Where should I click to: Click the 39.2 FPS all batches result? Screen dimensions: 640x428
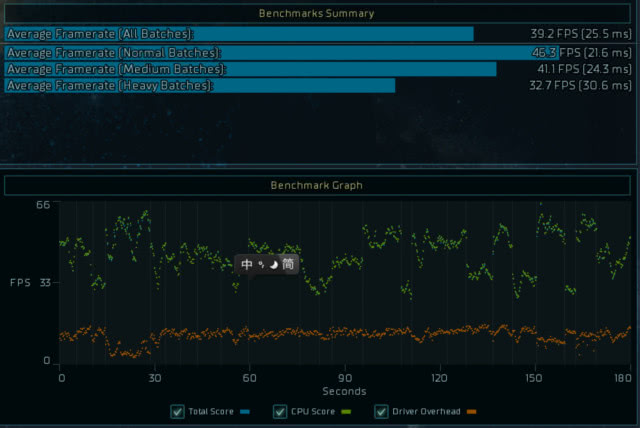[580, 34]
